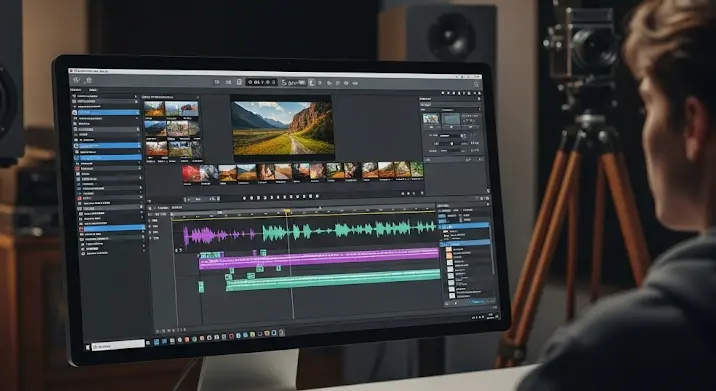Click the slider knob in the right properties panel
The image size is (716, 391).
(x=452, y=143)
